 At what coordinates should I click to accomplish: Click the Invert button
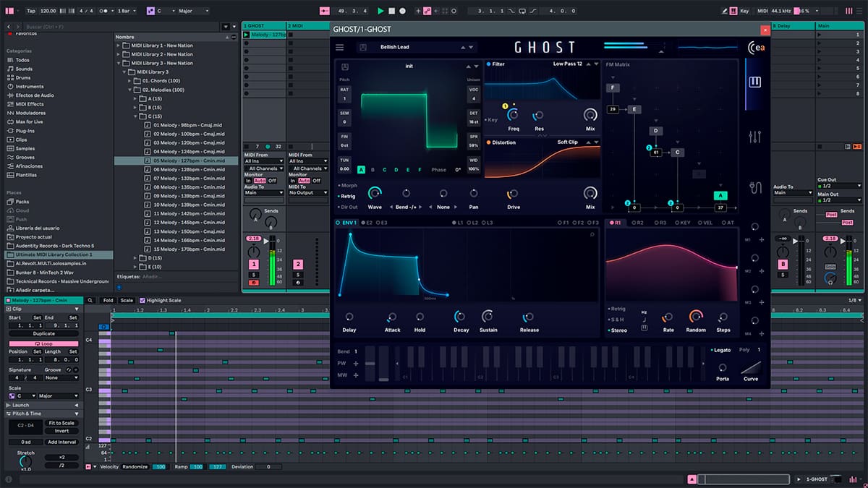[x=61, y=431]
